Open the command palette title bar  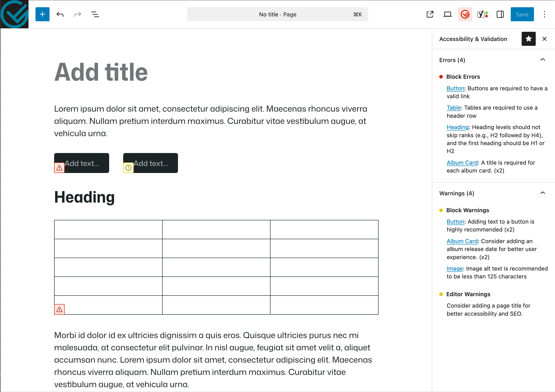point(277,14)
